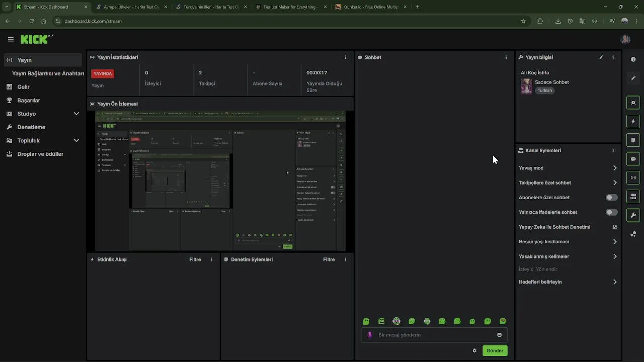This screenshot has height=362, width=644.
Task: Click the browser reload button
Action: pos(31,21)
